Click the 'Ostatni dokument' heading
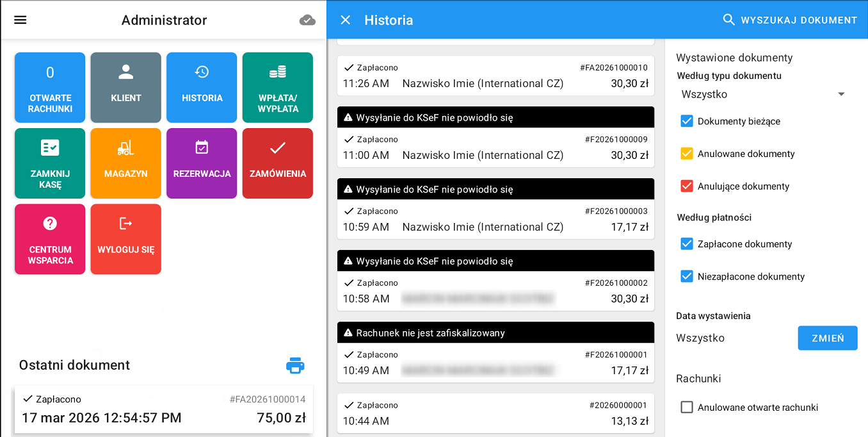Viewport: 868px width, 437px height. tap(74, 365)
